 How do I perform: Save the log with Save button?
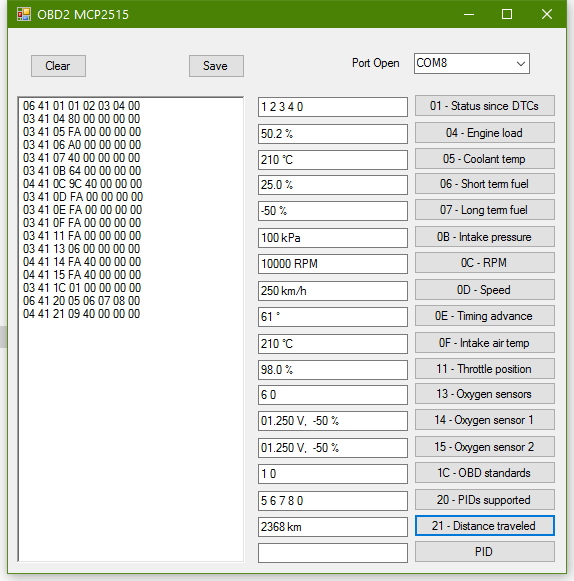[x=216, y=66]
